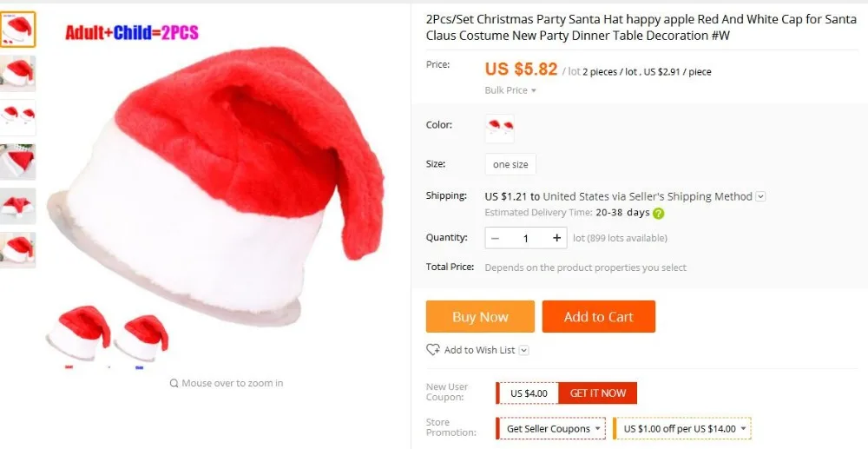The height and width of the screenshot is (449, 868).
Task: Choose the 'one size' option
Action: tap(510, 164)
